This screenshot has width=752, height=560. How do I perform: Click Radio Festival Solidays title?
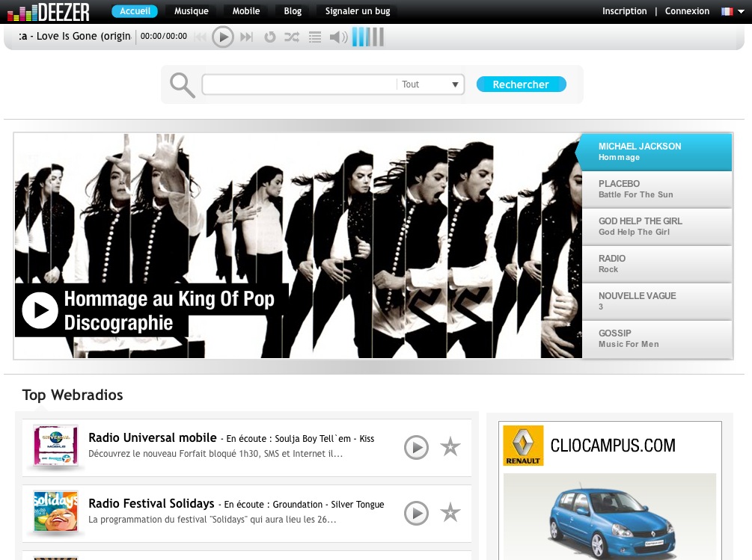[151, 503]
